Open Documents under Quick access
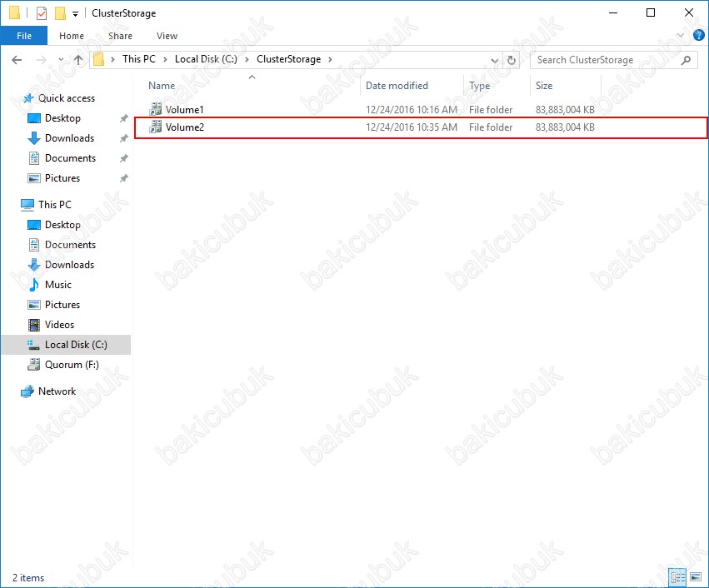The image size is (709, 588). click(x=70, y=158)
